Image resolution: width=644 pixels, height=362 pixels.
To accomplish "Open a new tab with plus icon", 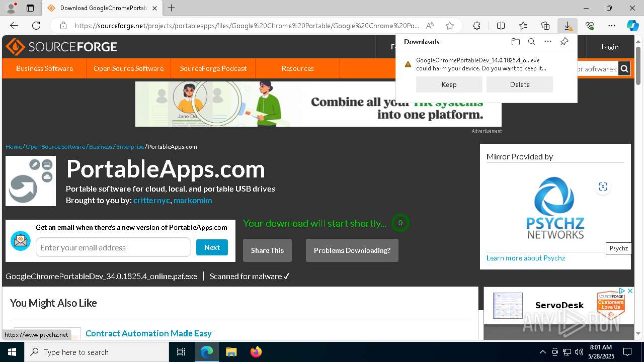I will [172, 8].
